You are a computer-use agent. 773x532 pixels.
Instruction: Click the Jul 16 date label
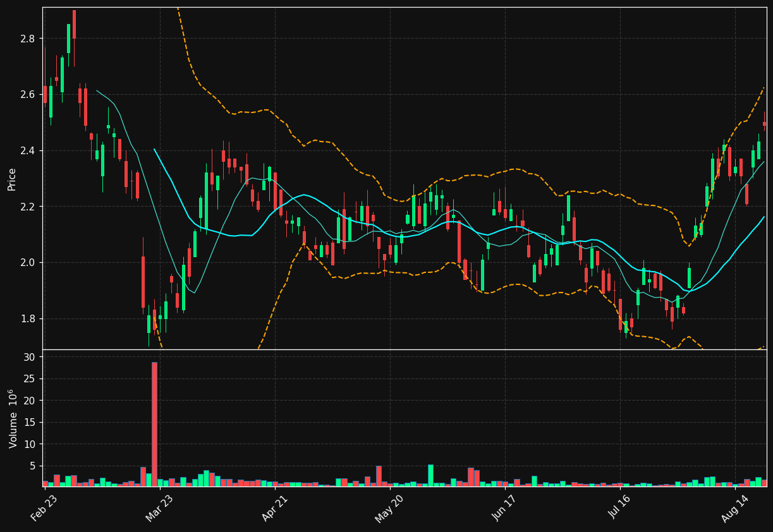[x=620, y=509]
